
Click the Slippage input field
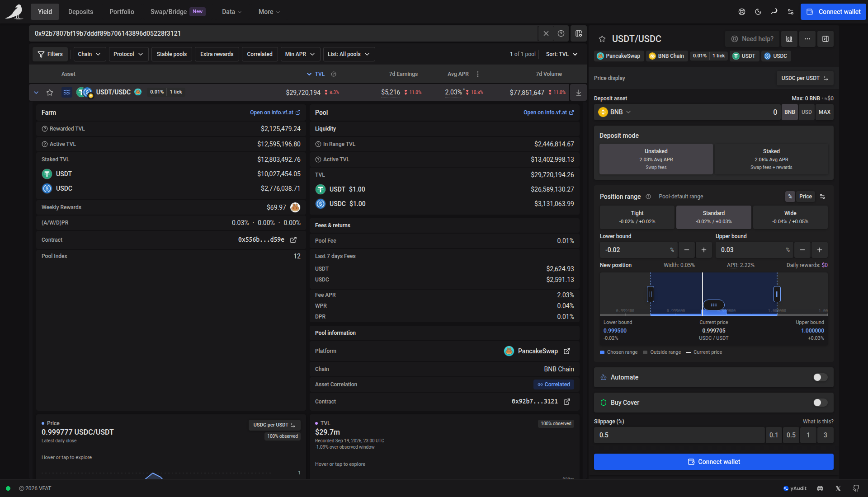pyautogui.click(x=679, y=435)
